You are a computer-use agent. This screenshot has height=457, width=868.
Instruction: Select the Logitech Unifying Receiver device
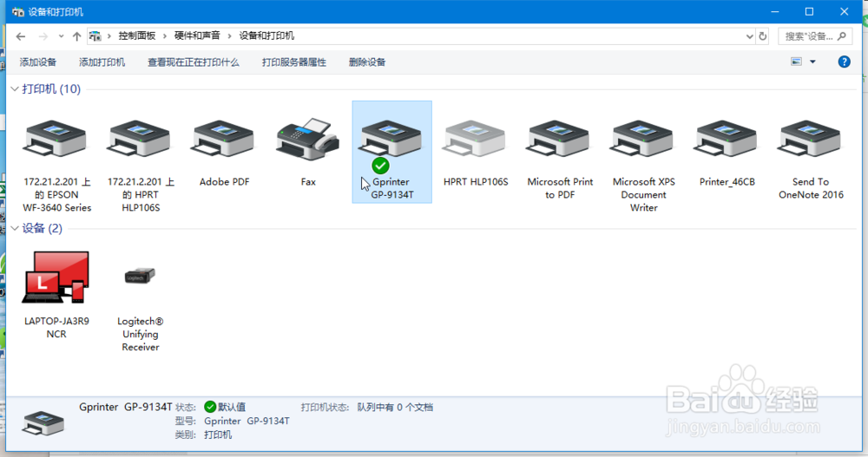coord(140,275)
